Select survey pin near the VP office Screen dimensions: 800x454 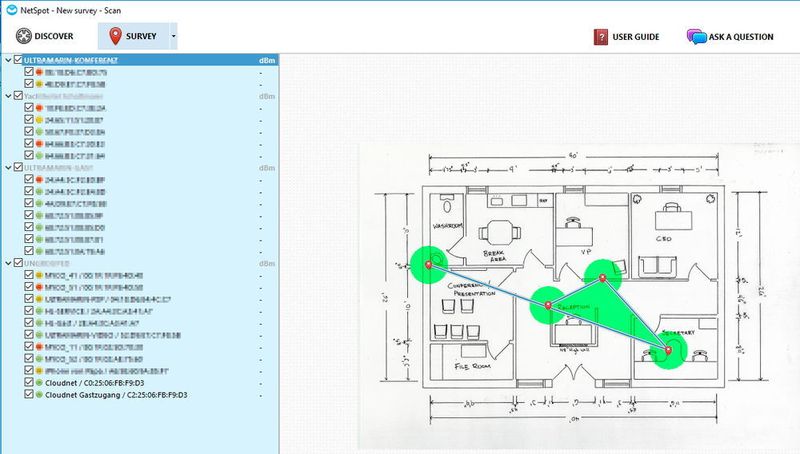click(x=603, y=278)
